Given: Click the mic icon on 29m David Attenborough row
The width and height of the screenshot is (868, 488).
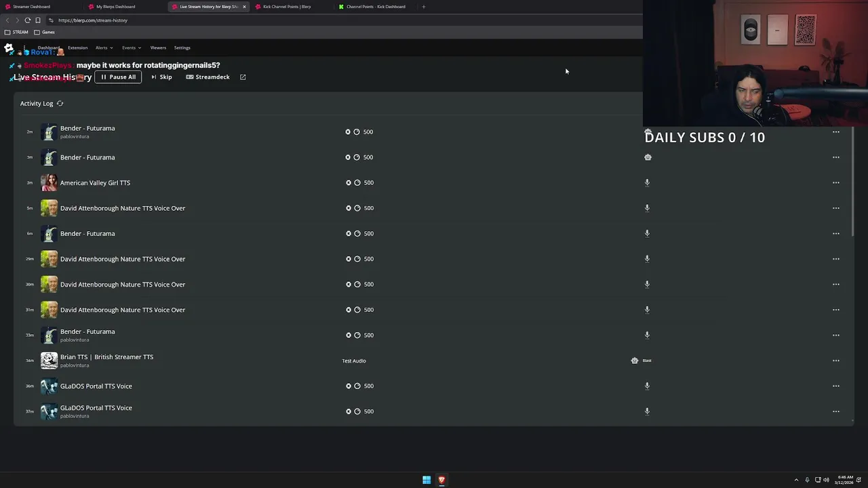Looking at the screenshot, I should click(x=647, y=259).
